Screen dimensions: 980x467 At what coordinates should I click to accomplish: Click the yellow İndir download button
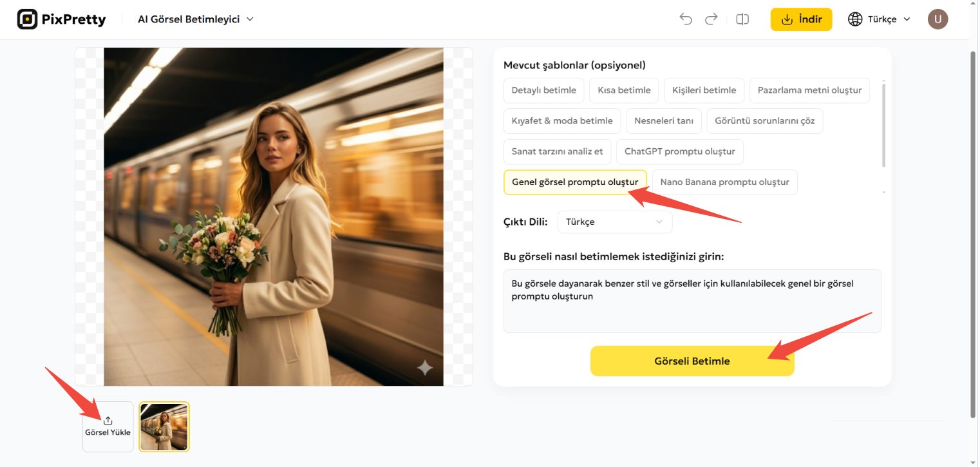[801, 19]
